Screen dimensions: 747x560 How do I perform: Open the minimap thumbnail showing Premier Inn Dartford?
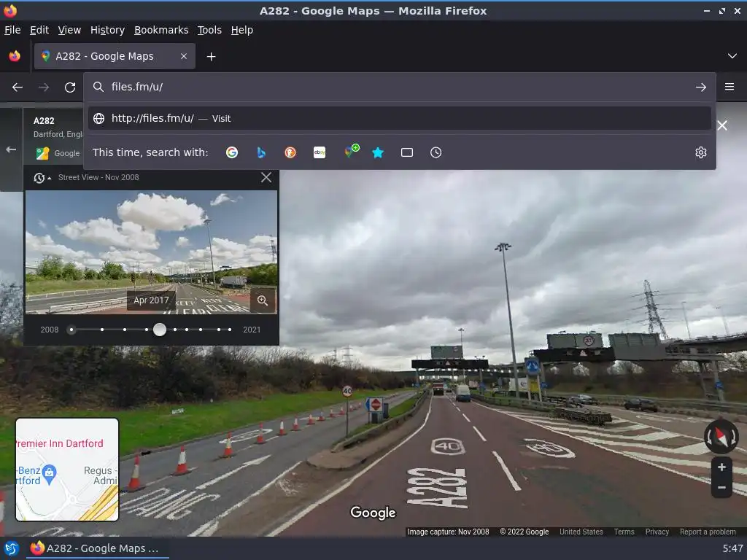pos(67,470)
